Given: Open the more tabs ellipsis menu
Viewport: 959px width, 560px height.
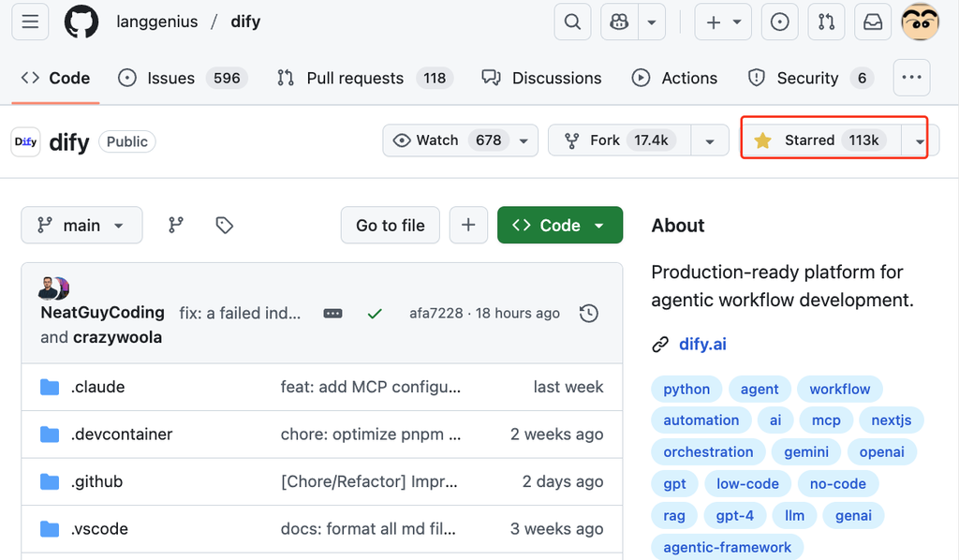Looking at the screenshot, I should (x=912, y=78).
